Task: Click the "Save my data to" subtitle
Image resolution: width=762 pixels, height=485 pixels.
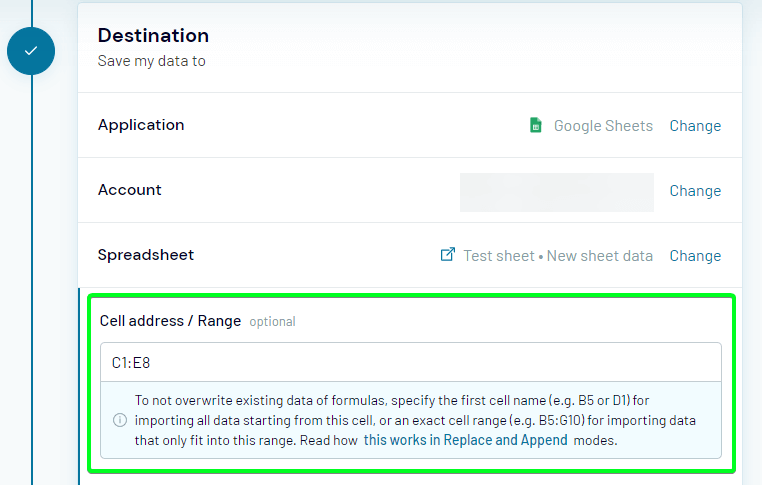Action: pyautogui.click(x=152, y=61)
